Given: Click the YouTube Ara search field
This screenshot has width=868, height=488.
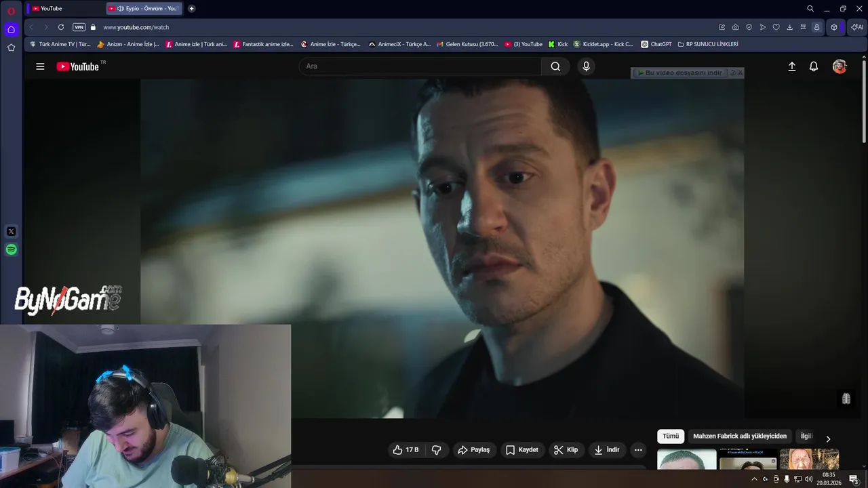Looking at the screenshot, I should click(x=420, y=66).
